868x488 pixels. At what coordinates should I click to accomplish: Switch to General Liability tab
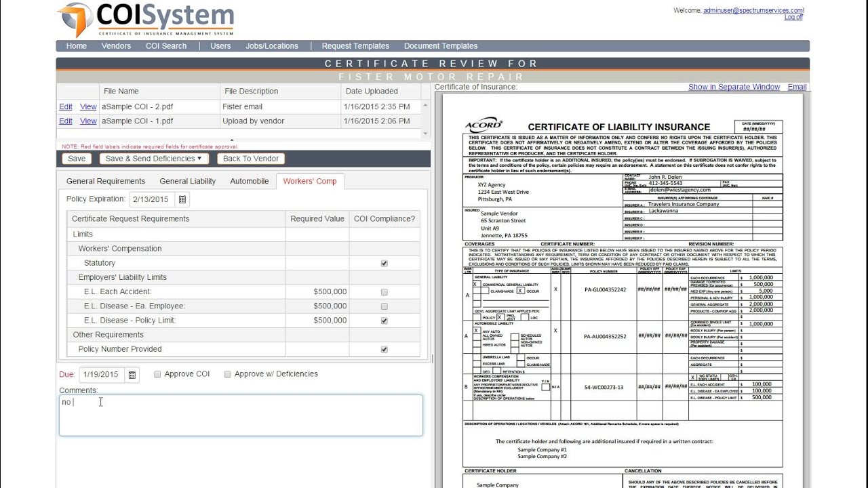[x=188, y=181]
